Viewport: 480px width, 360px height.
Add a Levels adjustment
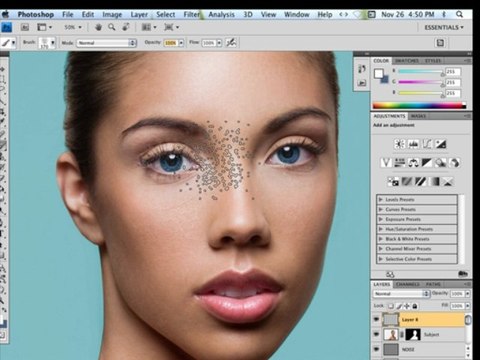[413, 144]
